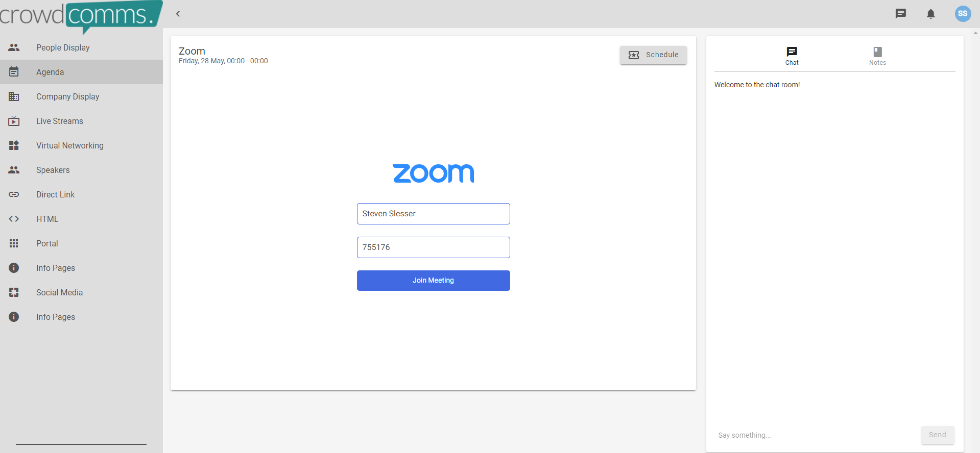Click the Join Meeting button
The image size is (980, 453).
(x=433, y=281)
